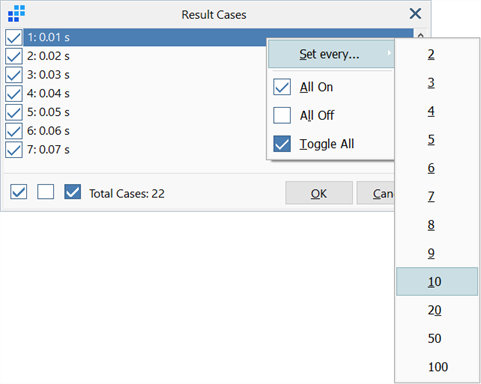Close the Result Cases dialog
The image size is (481, 384).
coord(415,14)
